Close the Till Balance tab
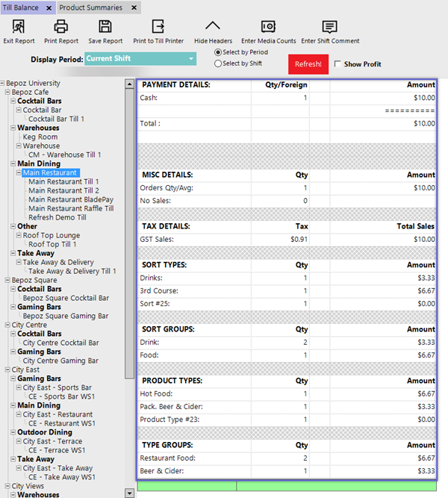 tap(48, 7)
